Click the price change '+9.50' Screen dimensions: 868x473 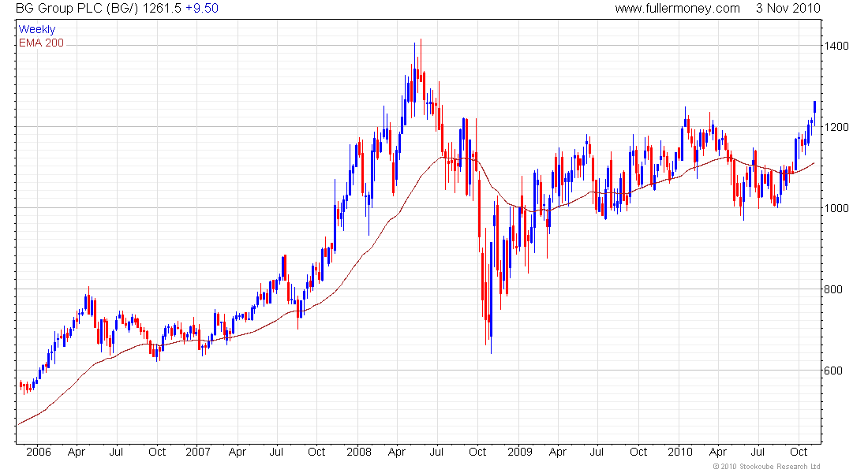pos(202,9)
